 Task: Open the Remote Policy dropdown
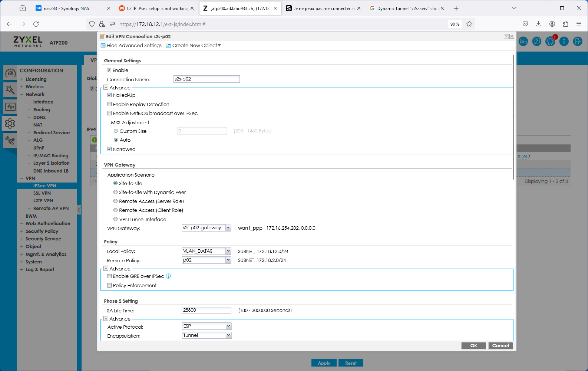point(228,260)
